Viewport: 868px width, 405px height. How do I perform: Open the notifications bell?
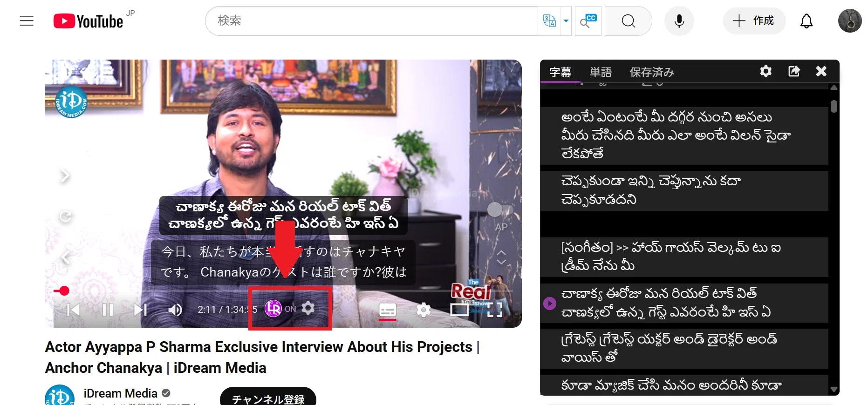[806, 21]
